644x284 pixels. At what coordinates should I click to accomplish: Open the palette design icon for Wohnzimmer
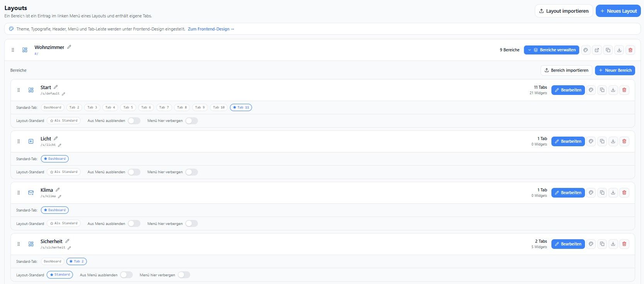(x=586, y=50)
